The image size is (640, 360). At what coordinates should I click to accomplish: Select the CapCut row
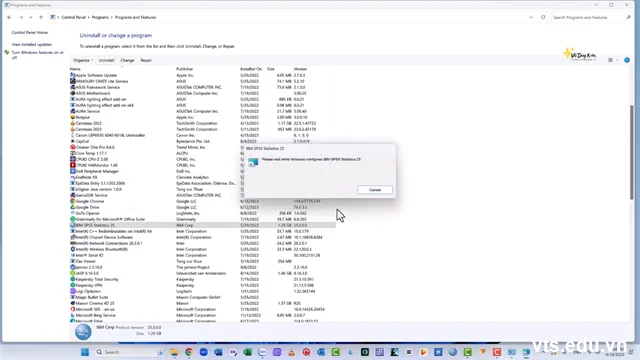point(202,141)
